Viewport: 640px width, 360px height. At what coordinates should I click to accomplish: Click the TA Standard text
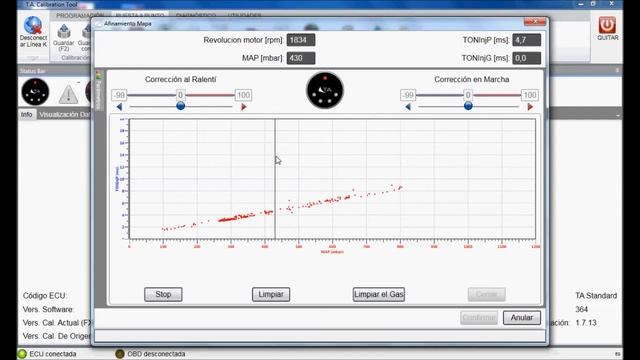point(596,296)
